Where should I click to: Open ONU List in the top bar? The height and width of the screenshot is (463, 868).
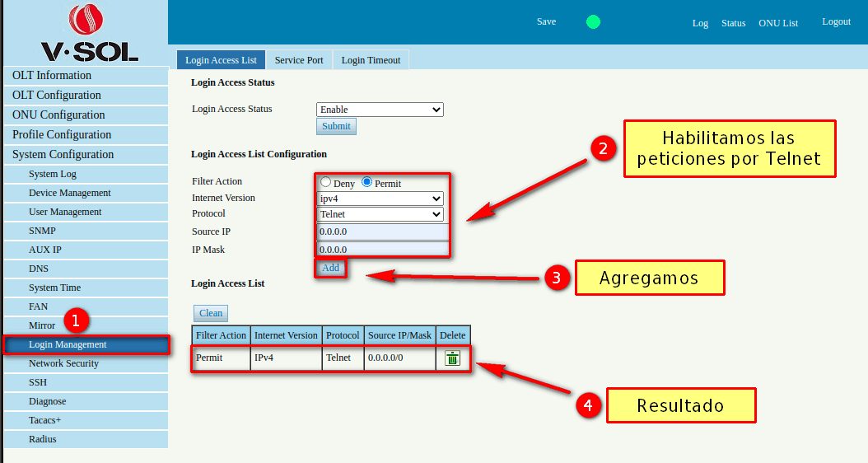coord(778,23)
